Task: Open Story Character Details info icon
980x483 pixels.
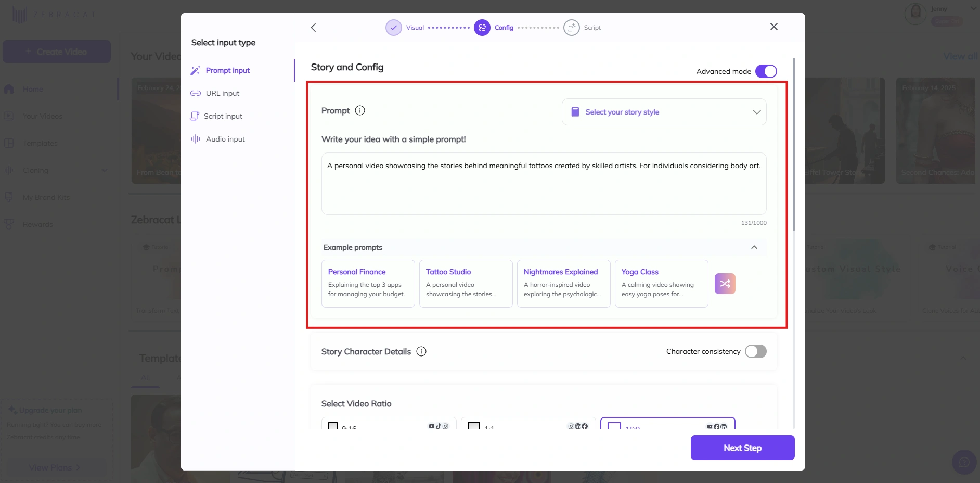Action: tap(421, 351)
